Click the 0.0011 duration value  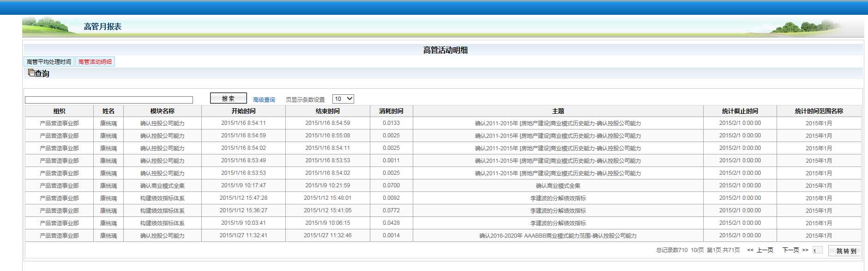pyautogui.click(x=391, y=160)
